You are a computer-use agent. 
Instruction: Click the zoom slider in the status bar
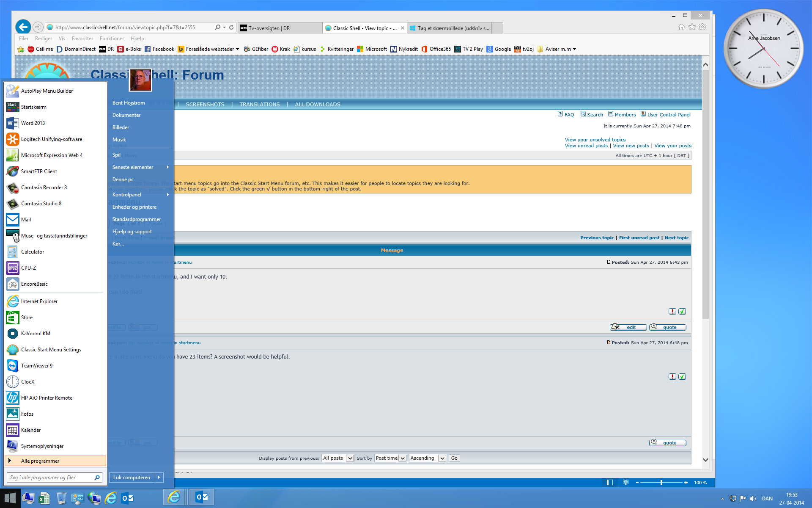point(661,483)
